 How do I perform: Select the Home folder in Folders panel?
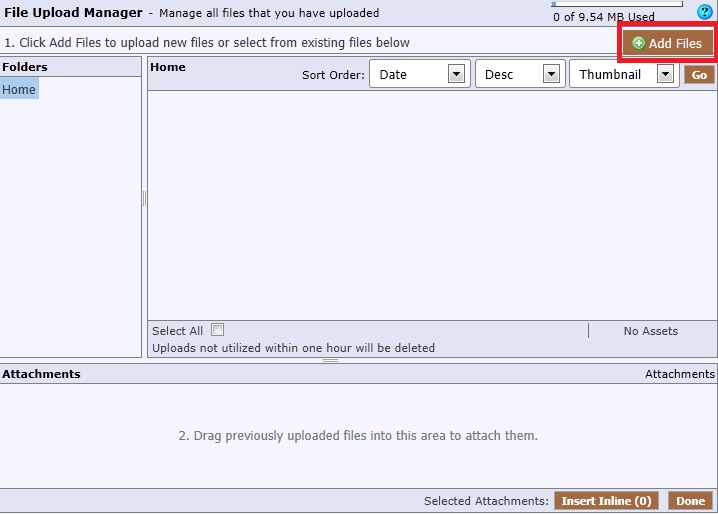pos(19,90)
